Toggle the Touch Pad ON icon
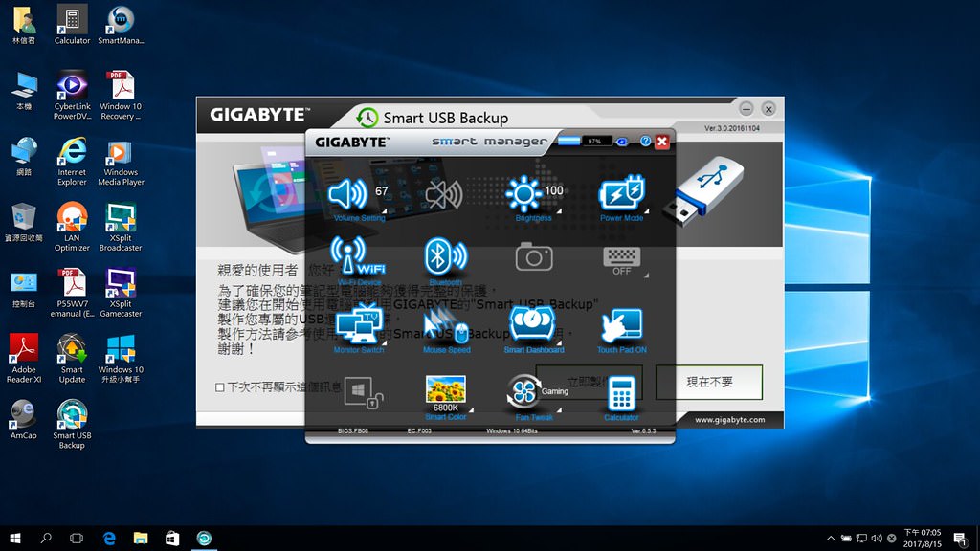This screenshot has width=980, height=551. pyautogui.click(x=621, y=326)
